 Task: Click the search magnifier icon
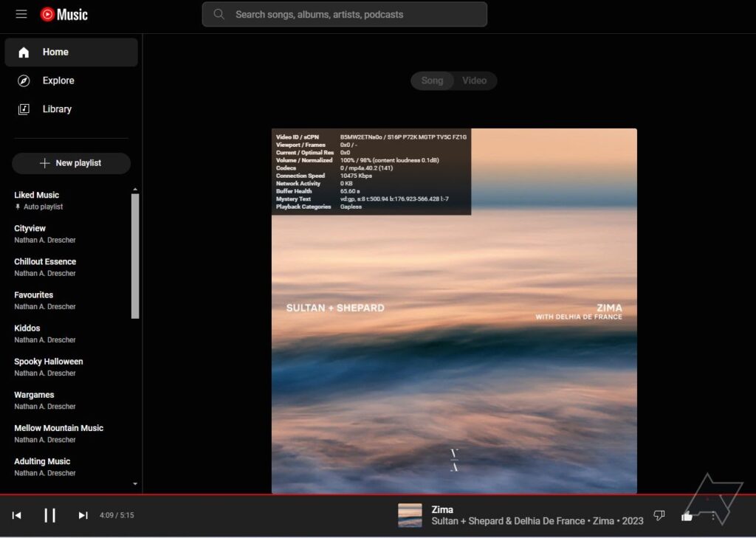[219, 14]
